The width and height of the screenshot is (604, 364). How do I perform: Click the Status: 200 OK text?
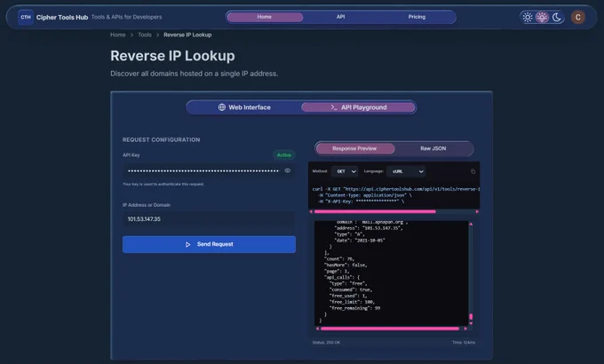click(x=326, y=343)
